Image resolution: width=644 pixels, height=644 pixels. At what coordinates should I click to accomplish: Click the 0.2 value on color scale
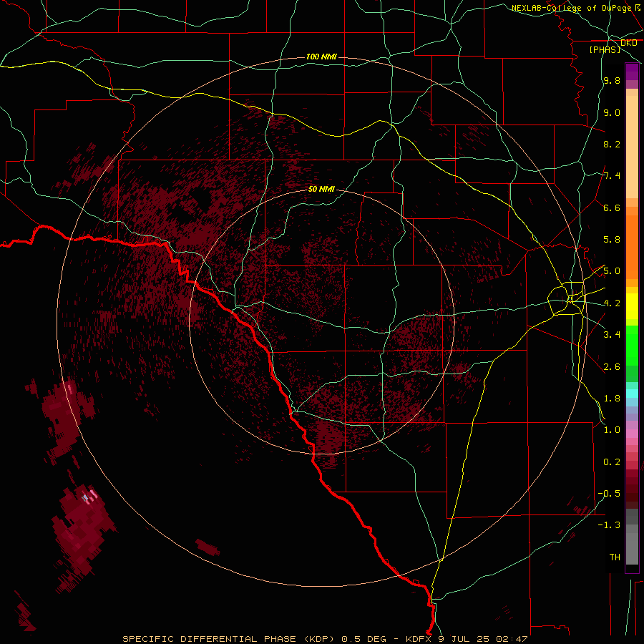[x=612, y=462]
